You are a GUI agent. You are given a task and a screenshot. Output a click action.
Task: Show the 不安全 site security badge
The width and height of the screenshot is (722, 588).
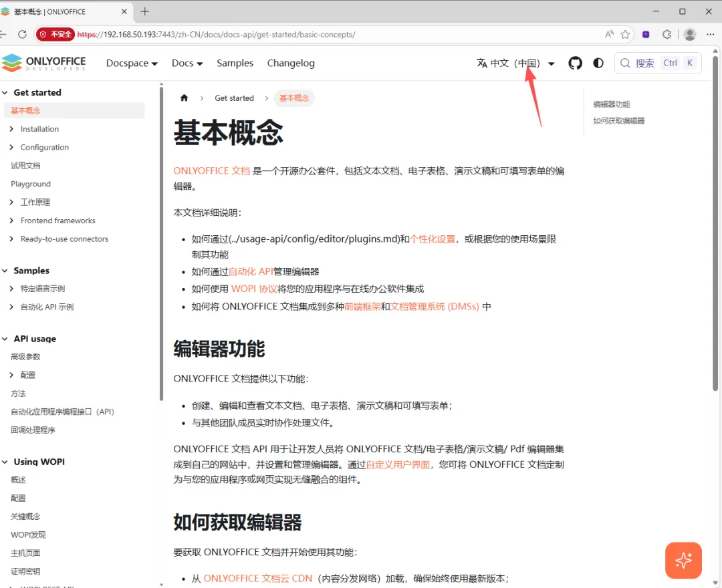pos(55,35)
